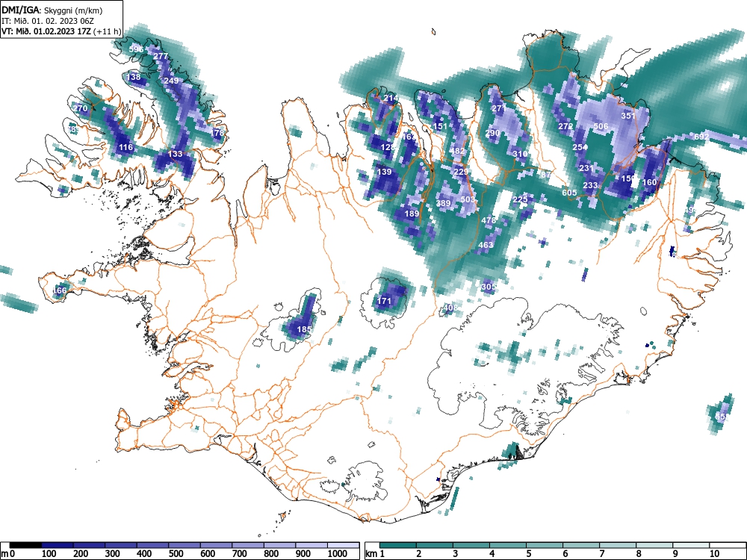This screenshot has height=560, width=747.
Task: Click the visibility value 133
Action: point(176,154)
